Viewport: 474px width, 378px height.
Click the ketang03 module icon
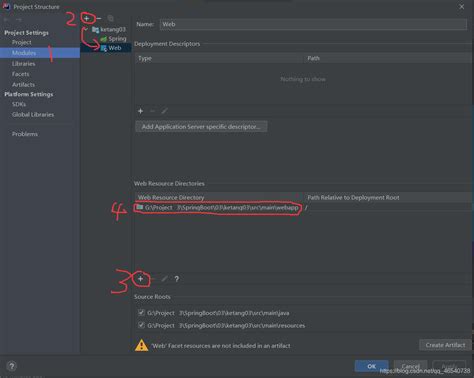pos(95,30)
